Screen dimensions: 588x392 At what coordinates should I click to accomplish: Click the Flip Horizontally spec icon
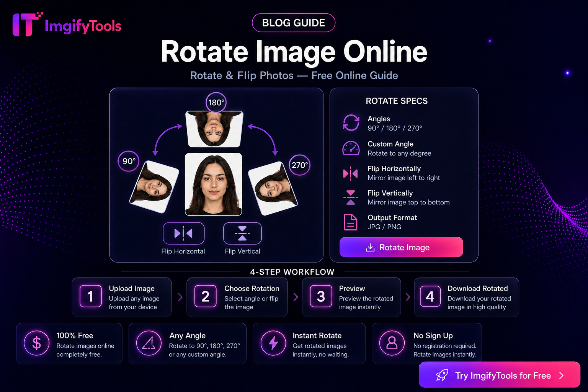coord(351,173)
